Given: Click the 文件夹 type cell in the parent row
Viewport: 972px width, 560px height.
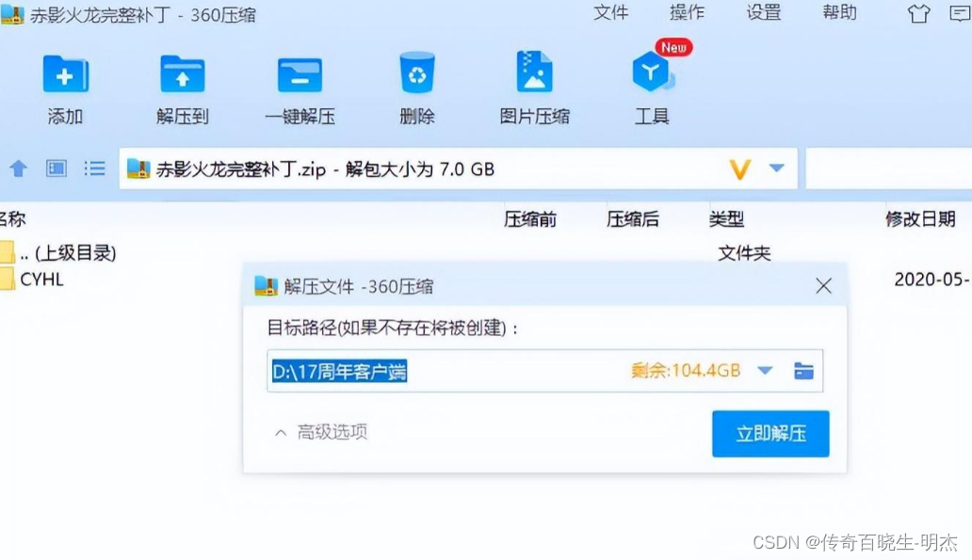Looking at the screenshot, I should (x=744, y=253).
